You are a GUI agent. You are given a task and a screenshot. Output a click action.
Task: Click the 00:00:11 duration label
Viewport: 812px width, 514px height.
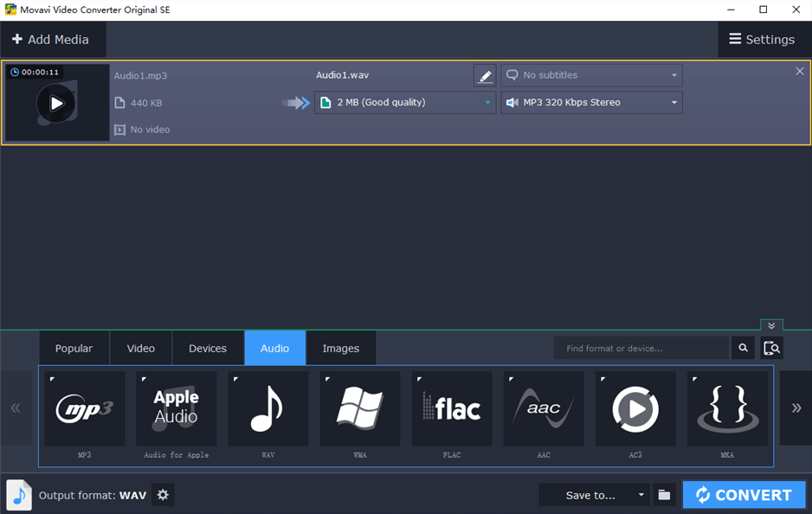pyautogui.click(x=40, y=72)
